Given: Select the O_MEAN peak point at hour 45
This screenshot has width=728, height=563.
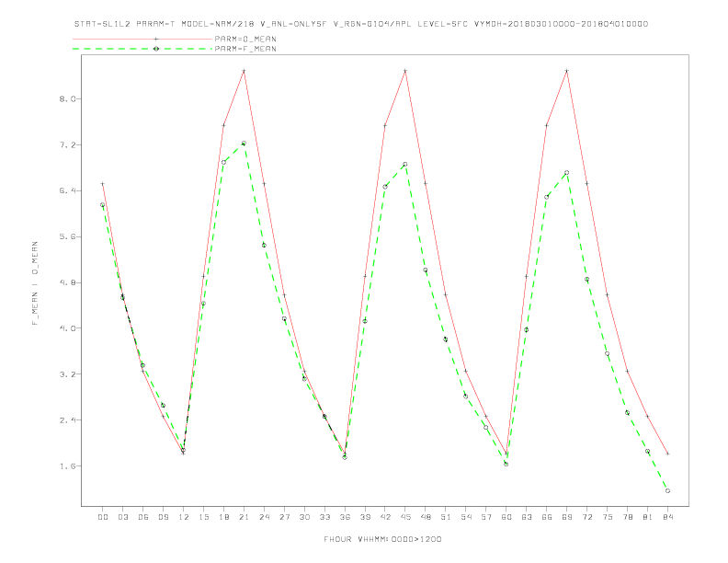Looking at the screenshot, I should point(405,71).
